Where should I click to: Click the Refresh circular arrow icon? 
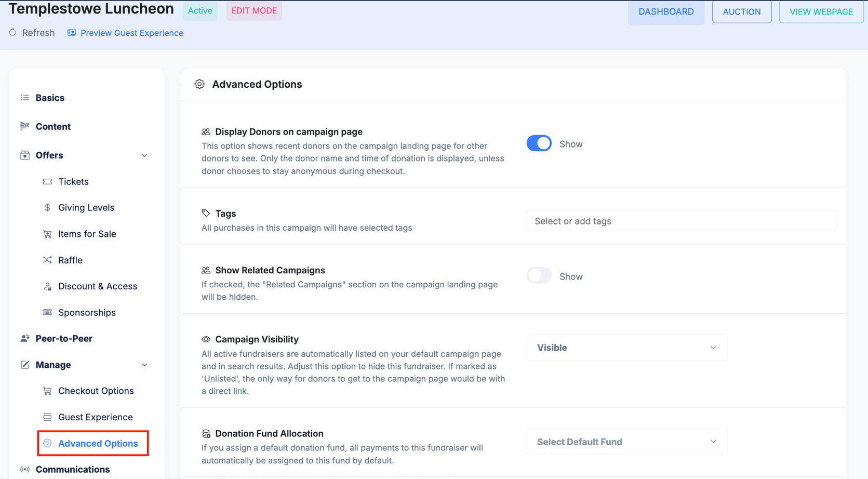[13, 32]
